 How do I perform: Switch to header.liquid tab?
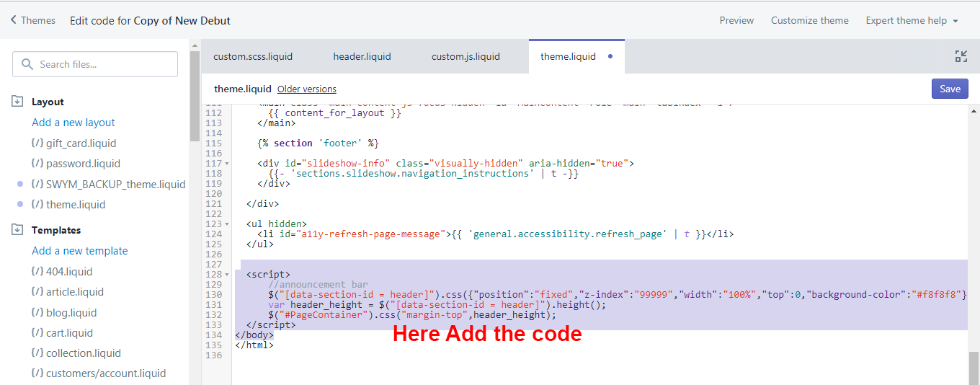[x=362, y=56]
